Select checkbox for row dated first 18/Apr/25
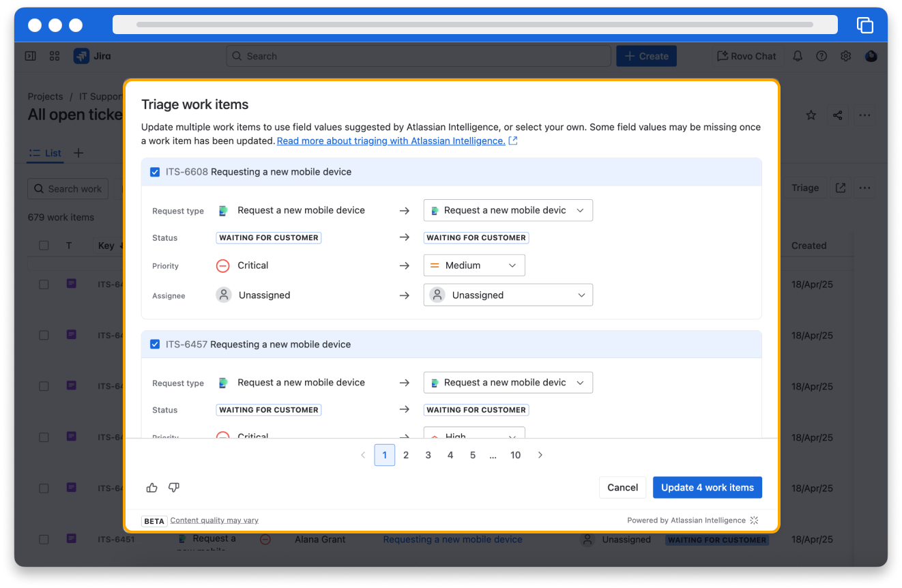 [x=44, y=284]
